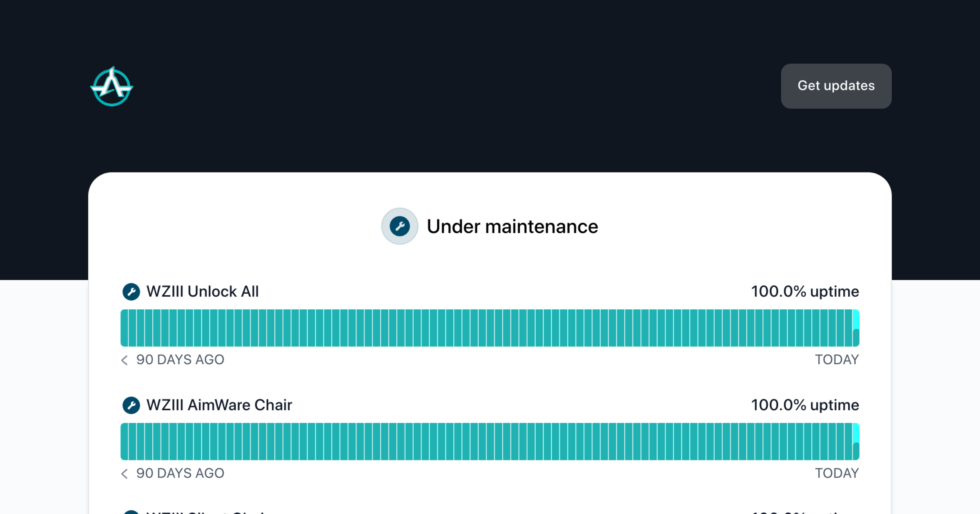Click the WZIII AimWare Chair service name
This screenshot has height=514, width=980.
click(x=219, y=405)
